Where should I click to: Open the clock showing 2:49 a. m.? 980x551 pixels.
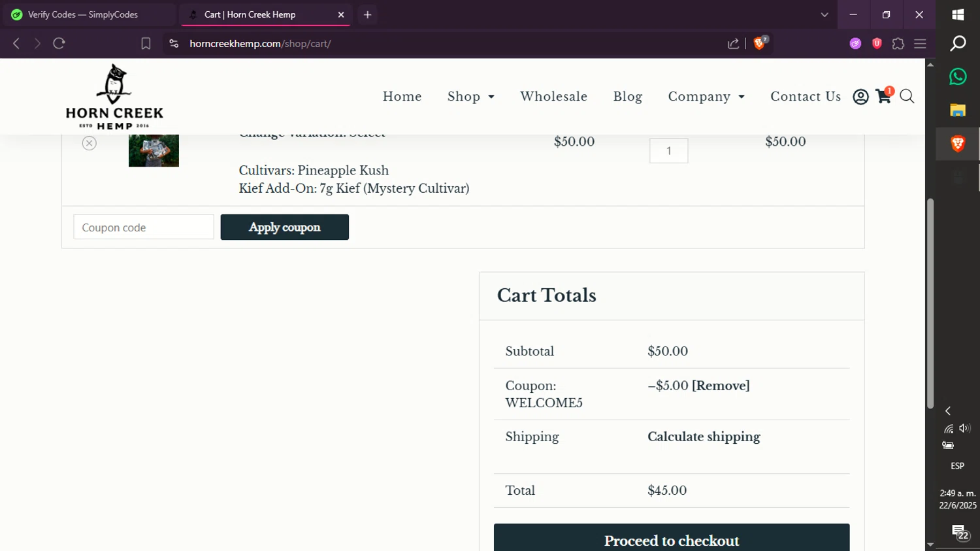pyautogui.click(x=958, y=499)
